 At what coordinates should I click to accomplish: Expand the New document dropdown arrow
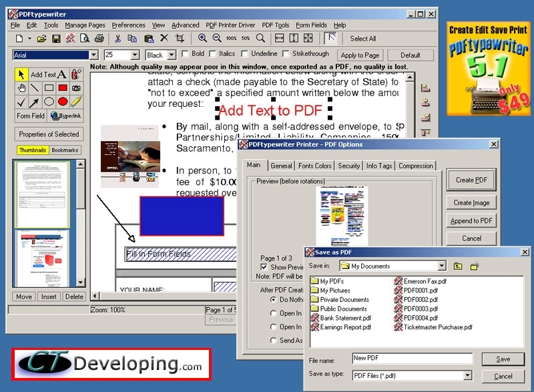tap(29, 39)
